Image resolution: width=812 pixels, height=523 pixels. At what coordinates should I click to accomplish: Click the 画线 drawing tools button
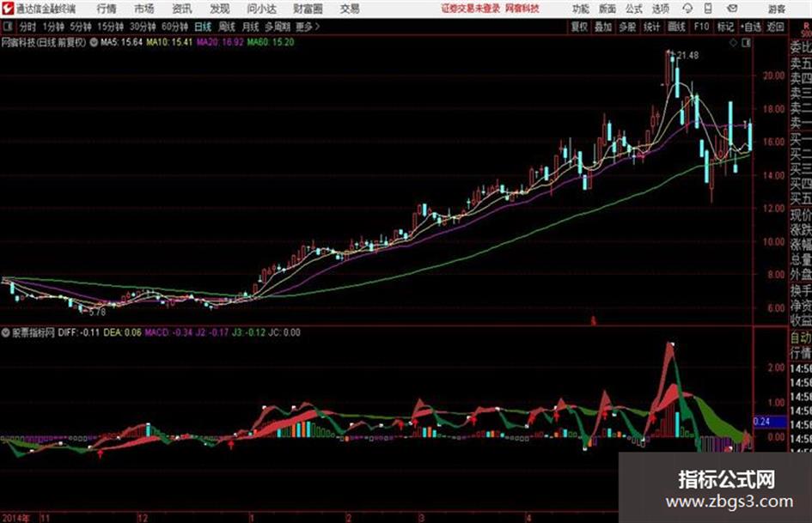(x=676, y=27)
